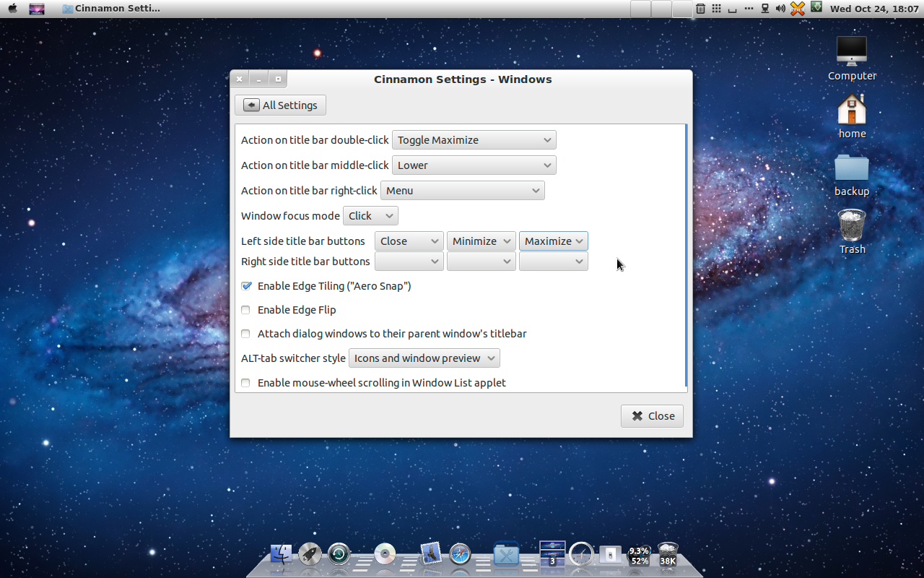Click the middle empty panel box before the trash applet
Screen dimensions: 924x578
[661, 9]
